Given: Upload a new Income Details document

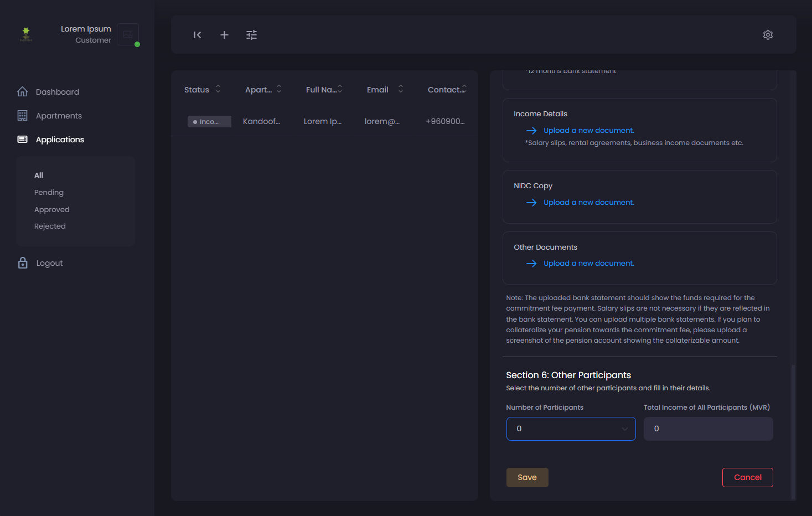Looking at the screenshot, I should [x=589, y=131].
